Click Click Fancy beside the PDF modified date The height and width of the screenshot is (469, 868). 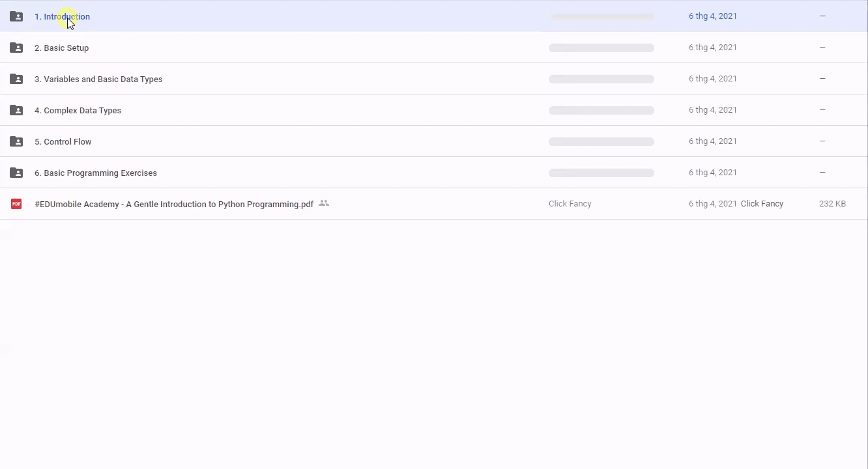pyautogui.click(x=762, y=204)
